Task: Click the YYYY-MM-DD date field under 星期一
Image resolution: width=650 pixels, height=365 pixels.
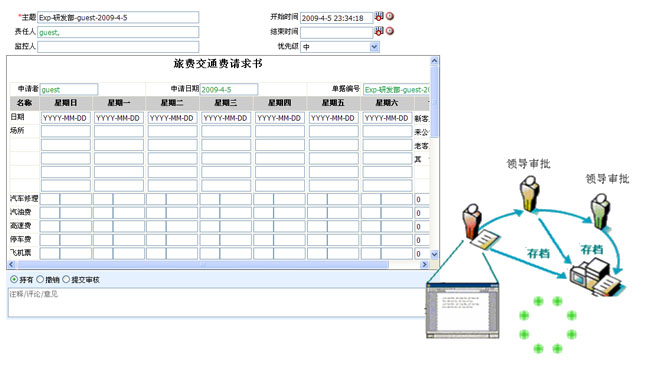Action: click(119, 118)
